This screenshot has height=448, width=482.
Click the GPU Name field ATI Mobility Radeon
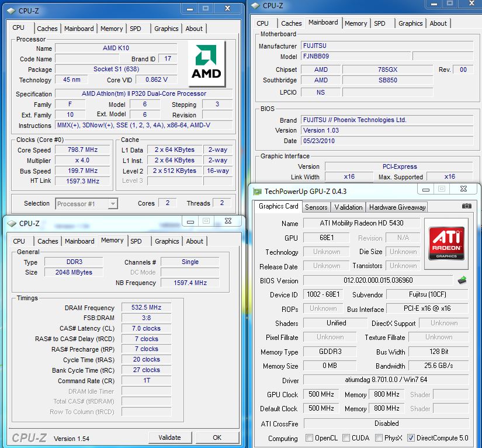[362, 223]
